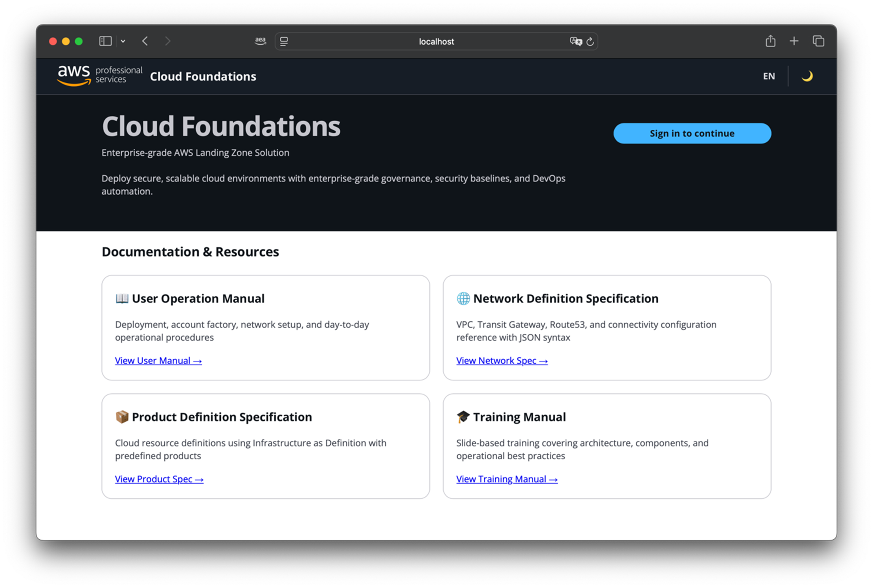Reload the page with refresh icon
Image resolution: width=873 pixels, height=588 pixels.
click(x=590, y=42)
